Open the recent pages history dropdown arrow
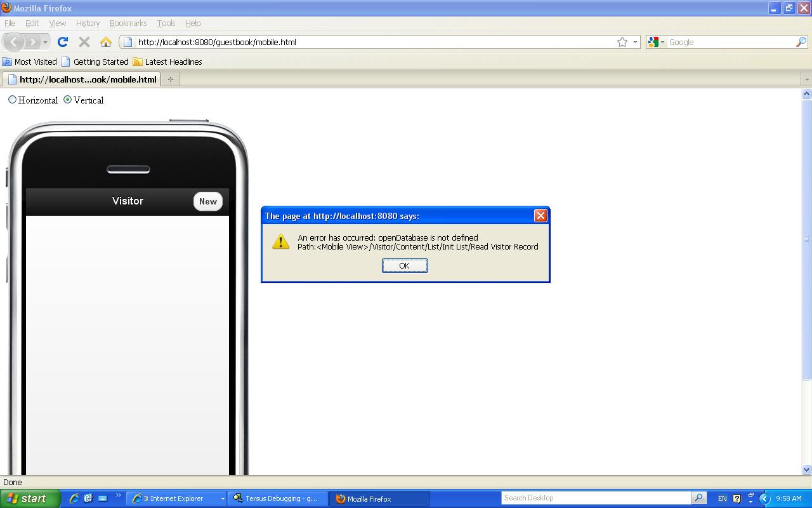Viewport: 812px width, 508px height. 45,42
